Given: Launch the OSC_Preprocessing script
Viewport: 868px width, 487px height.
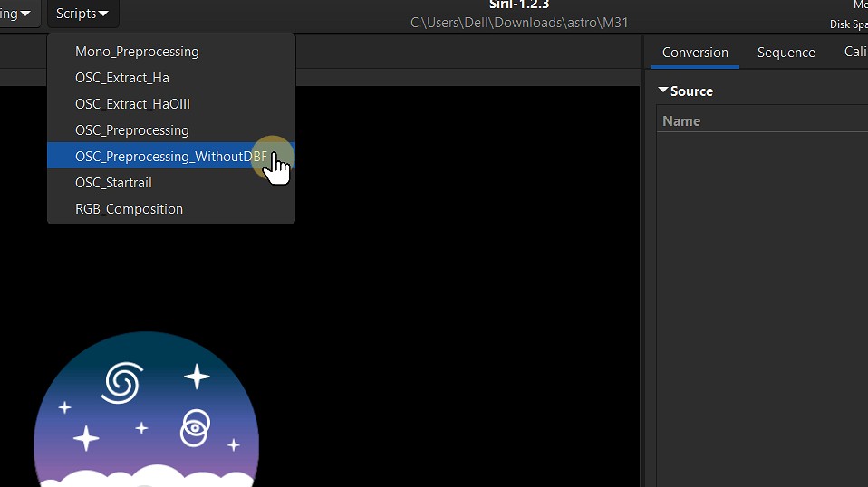Looking at the screenshot, I should (x=131, y=130).
